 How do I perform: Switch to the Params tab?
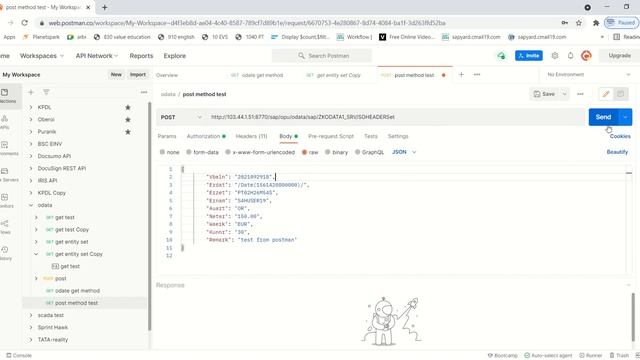click(x=167, y=136)
